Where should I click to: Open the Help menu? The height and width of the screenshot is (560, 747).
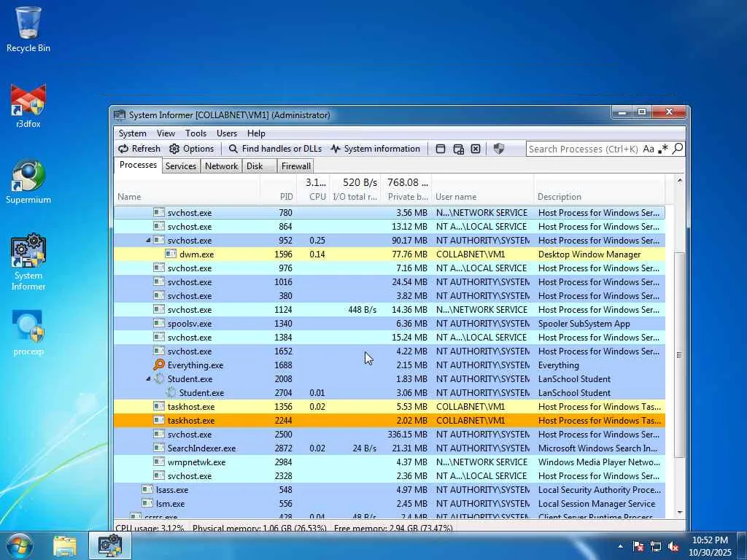pyautogui.click(x=256, y=133)
